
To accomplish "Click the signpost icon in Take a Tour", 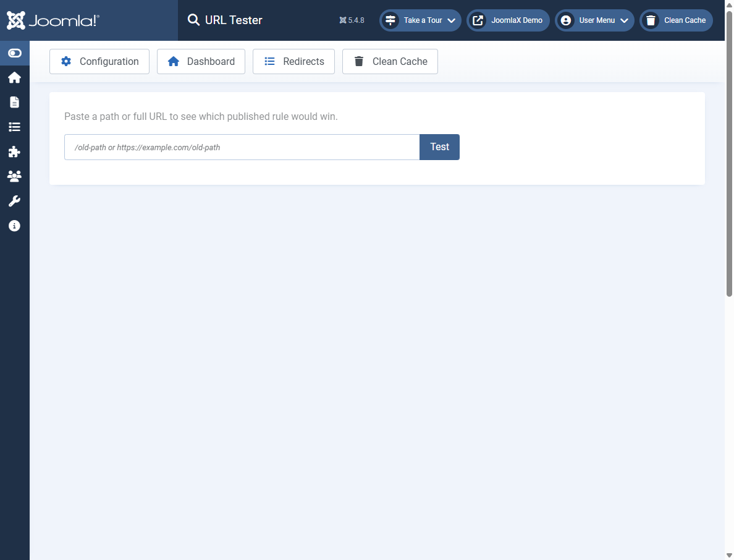I will tap(390, 20).
